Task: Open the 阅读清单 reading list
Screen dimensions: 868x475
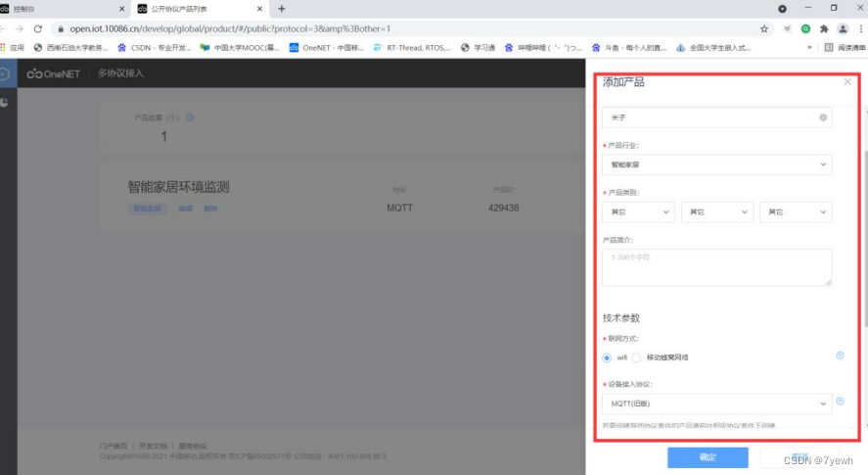Action: (845, 48)
